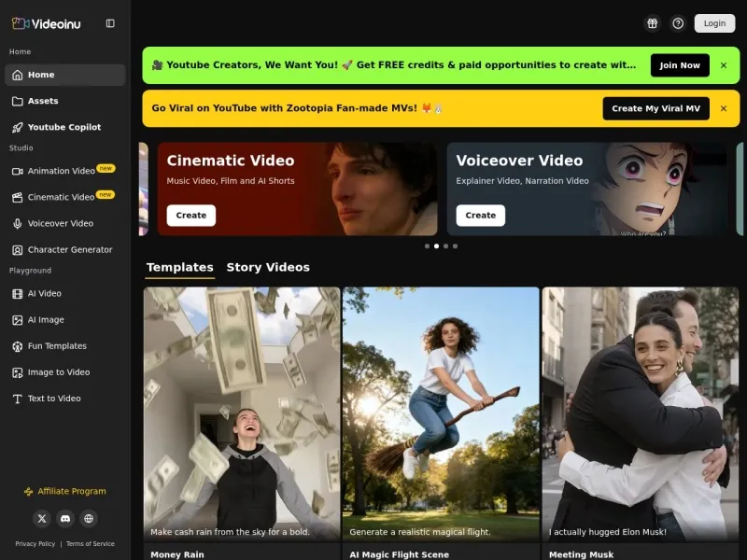The height and width of the screenshot is (560, 747).
Task: Click Create on the Cinematic Video card
Action: (x=191, y=215)
